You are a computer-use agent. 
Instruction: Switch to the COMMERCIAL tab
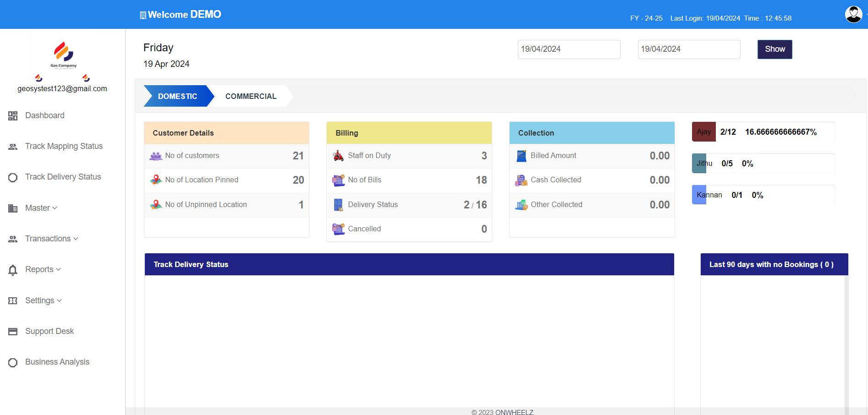(251, 96)
